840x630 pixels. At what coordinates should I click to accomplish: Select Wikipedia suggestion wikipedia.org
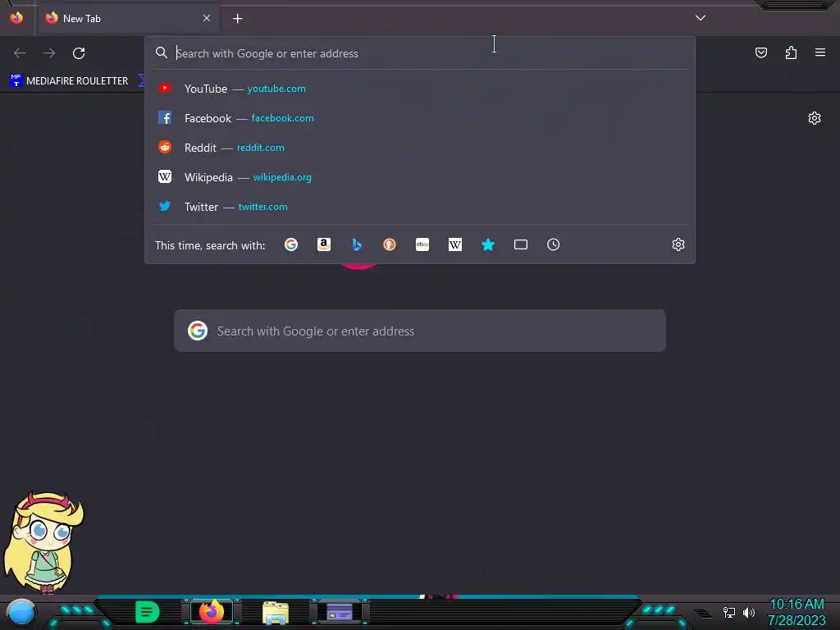(x=420, y=177)
